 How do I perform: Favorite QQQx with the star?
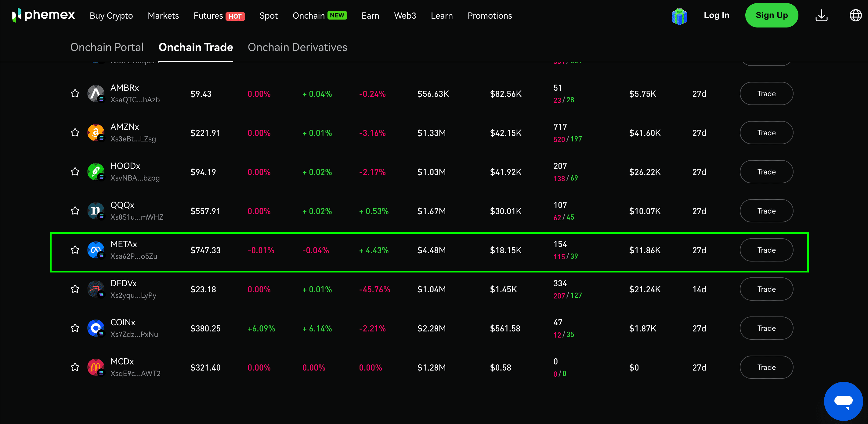tap(75, 211)
